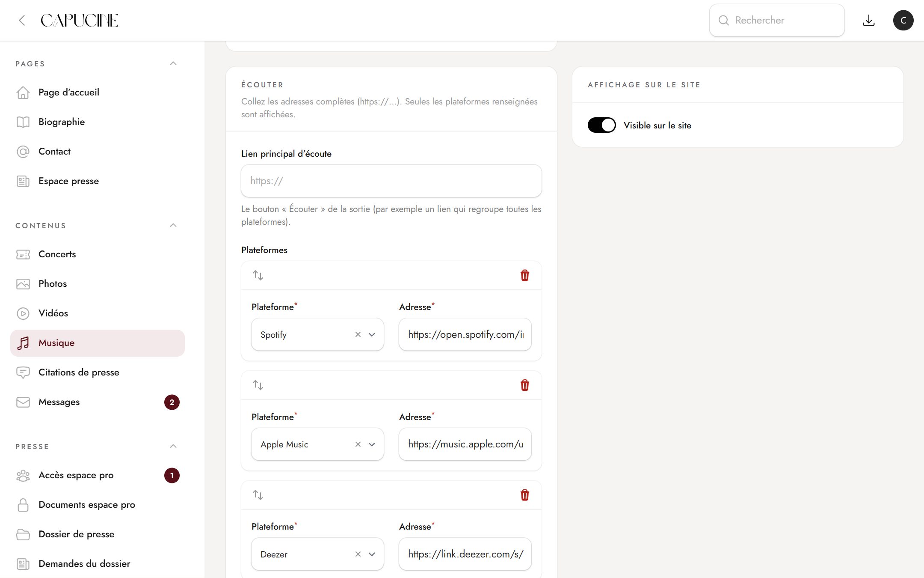Screen dimensions: 924x578
Task: Clear the Apple Music platform selection
Action: click(358, 444)
